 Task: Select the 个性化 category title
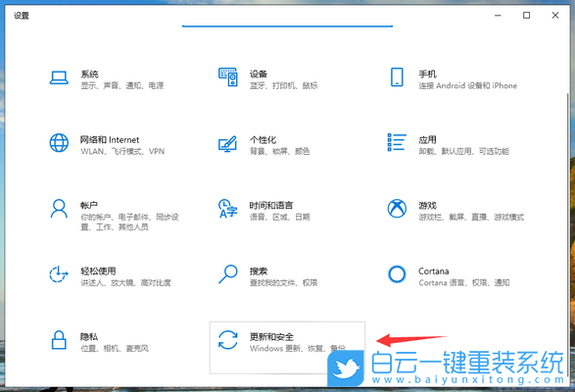click(x=263, y=139)
